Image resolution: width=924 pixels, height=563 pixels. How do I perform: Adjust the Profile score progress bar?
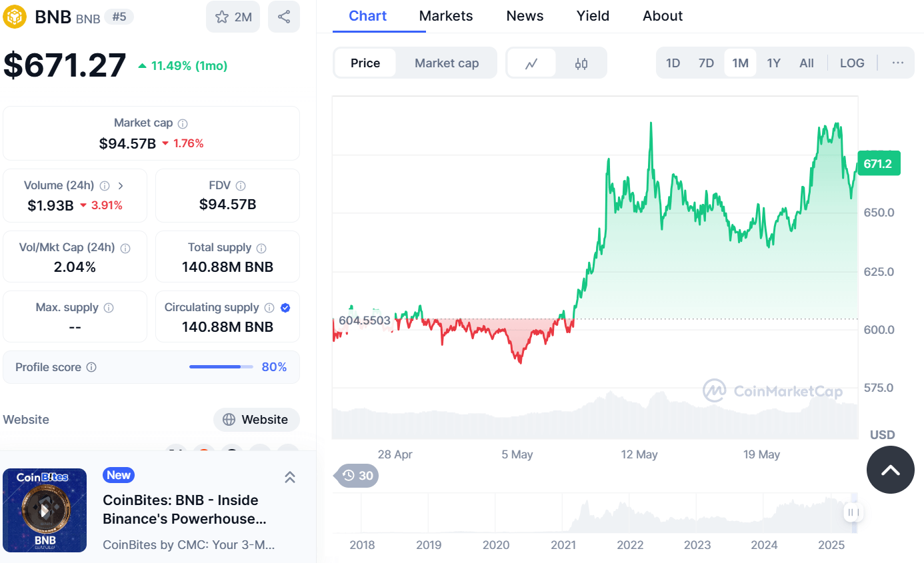tap(221, 367)
